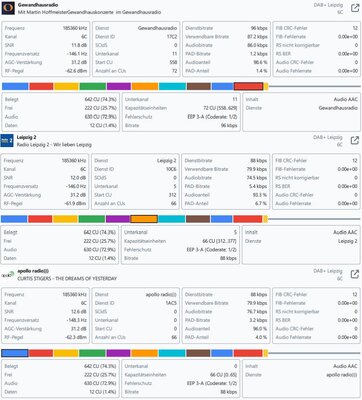Click Start CU value 558
This screenshot has width=362, height=400.
tap(173, 62)
